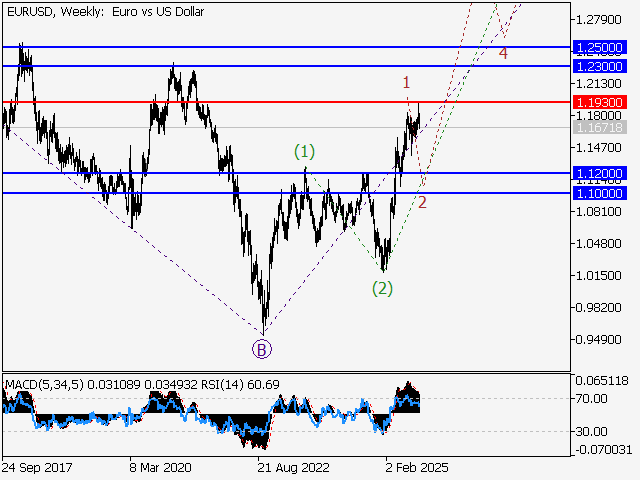Click the red 1.19300 price tag
Screen dimensions: 640x480
click(600, 102)
